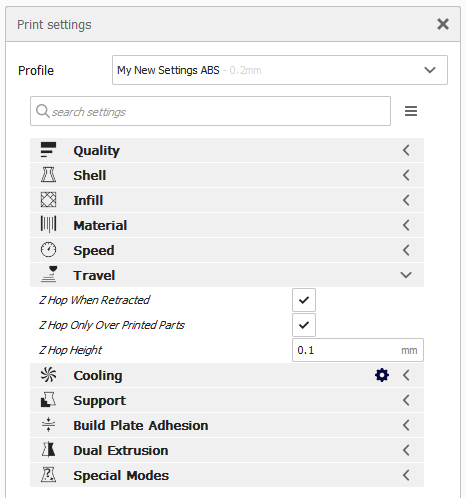Expand the Infill section chevron

406,200
